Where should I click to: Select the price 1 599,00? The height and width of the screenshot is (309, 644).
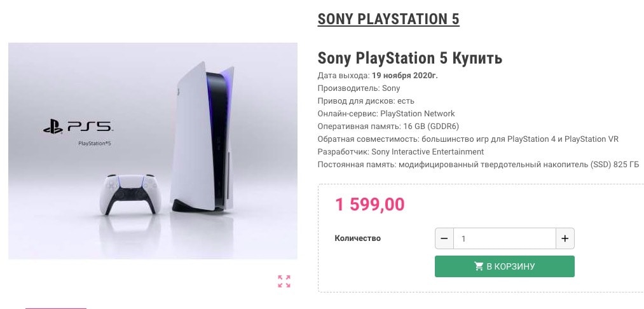[x=369, y=205]
